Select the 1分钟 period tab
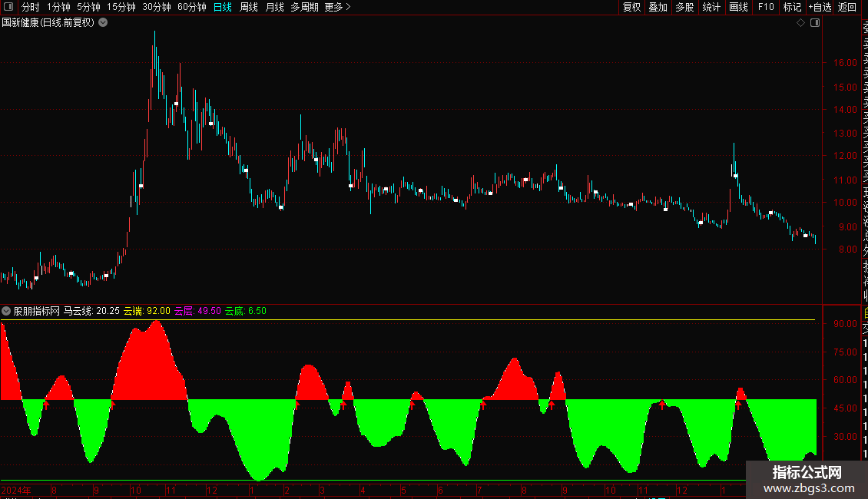Screen dimensions: 868x499 tap(58, 7)
